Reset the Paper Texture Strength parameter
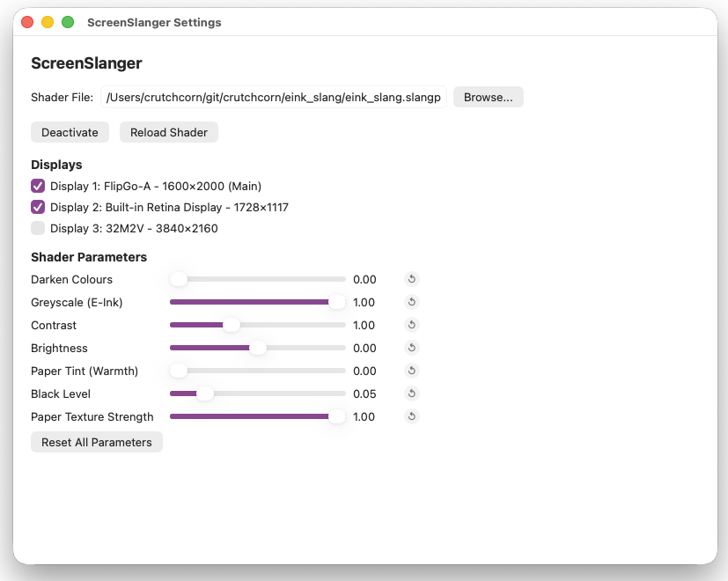 click(411, 416)
